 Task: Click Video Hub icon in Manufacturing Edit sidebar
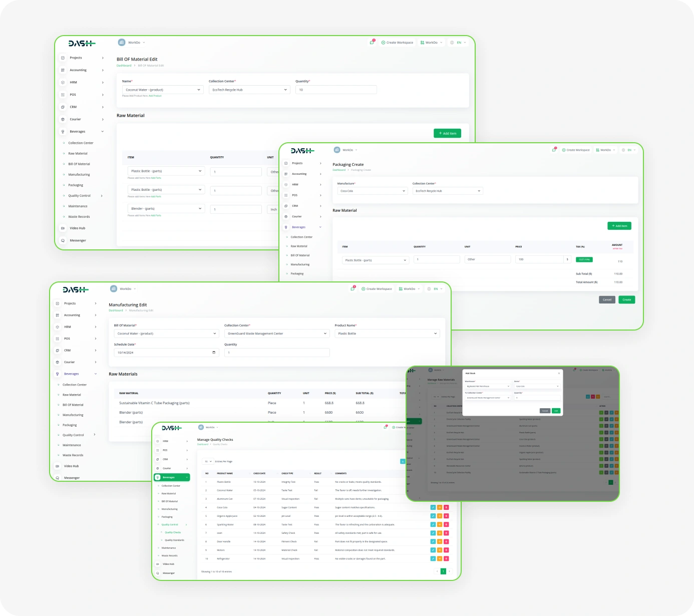point(57,466)
